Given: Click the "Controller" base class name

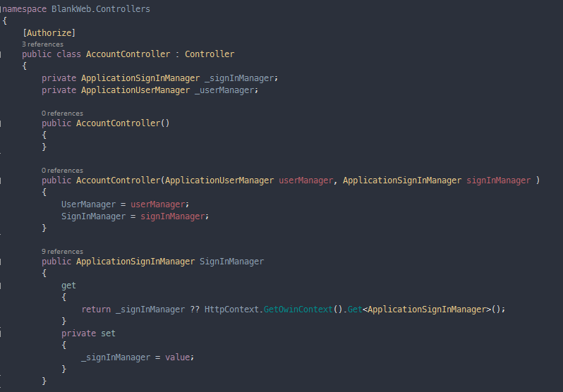Looking at the screenshot, I should pos(210,54).
